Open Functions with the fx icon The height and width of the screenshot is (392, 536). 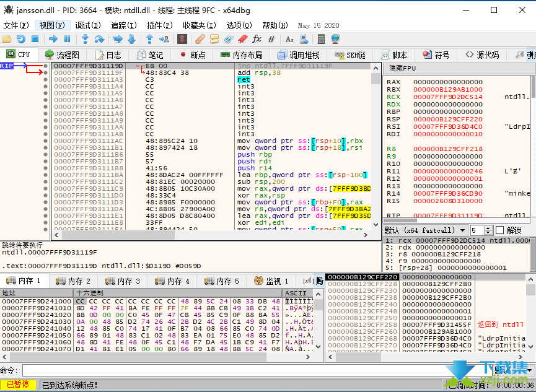pyautogui.click(x=257, y=39)
